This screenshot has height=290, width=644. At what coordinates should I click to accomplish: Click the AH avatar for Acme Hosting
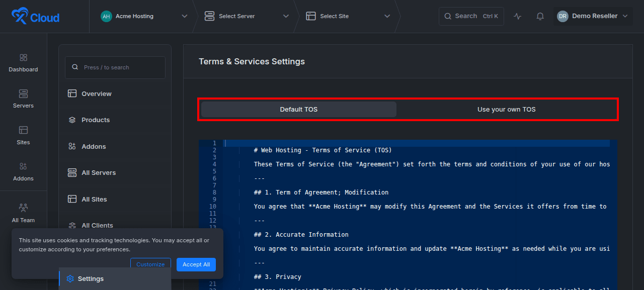pyautogui.click(x=106, y=16)
